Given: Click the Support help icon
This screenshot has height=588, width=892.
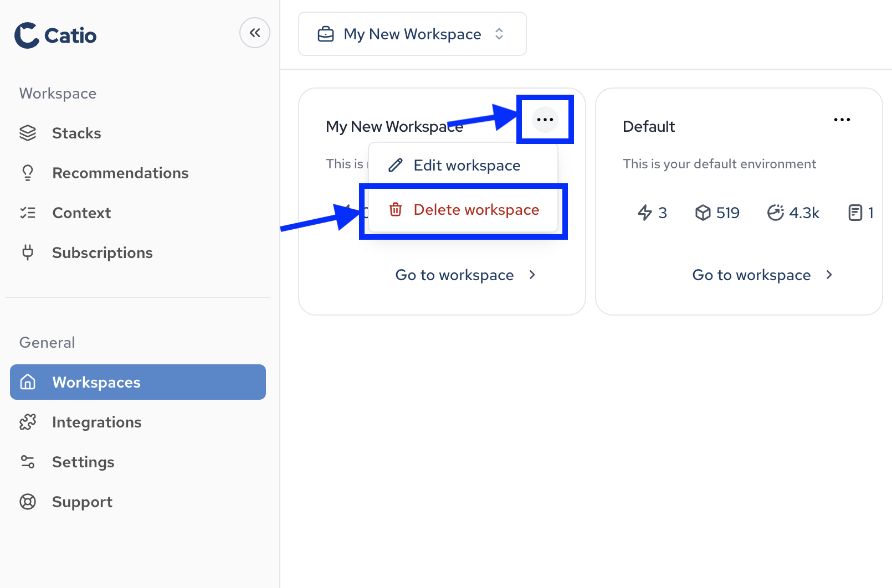Looking at the screenshot, I should (x=27, y=502).
